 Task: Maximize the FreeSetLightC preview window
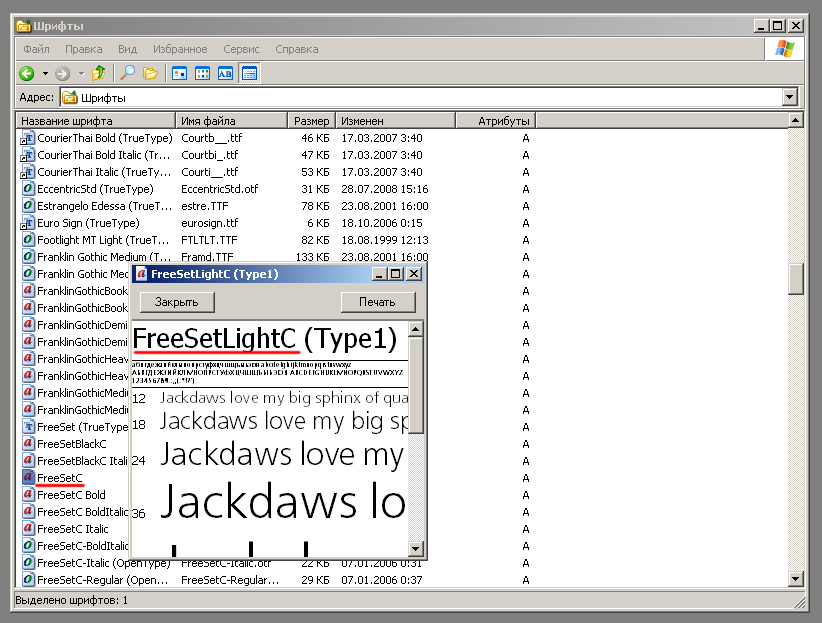(x=396, y=274)
